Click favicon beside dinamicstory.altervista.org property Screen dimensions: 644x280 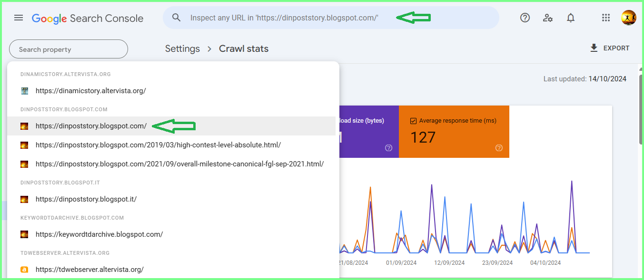point(25,91)
